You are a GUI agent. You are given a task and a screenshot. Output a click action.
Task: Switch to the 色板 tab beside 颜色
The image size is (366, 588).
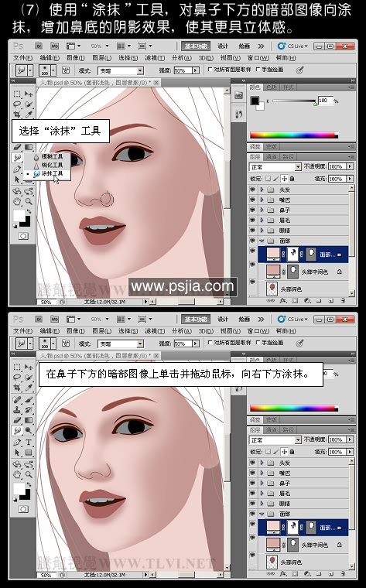tap(272, 87)
